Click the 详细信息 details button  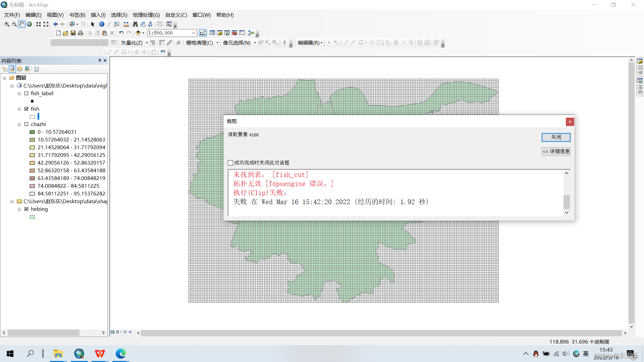tap(556, 152)
